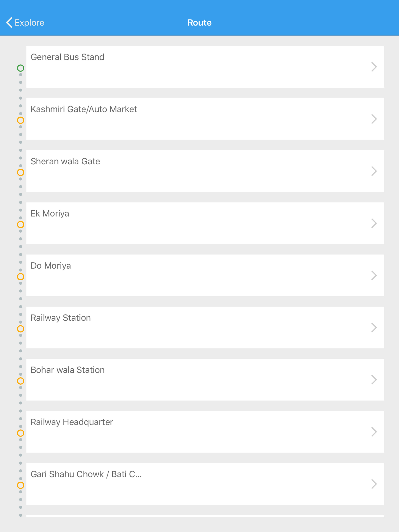The height and width of the screenshot is (532, 399).
Task: Click the Bohar wala Station stop marker
Action: [x=21, y=381]
